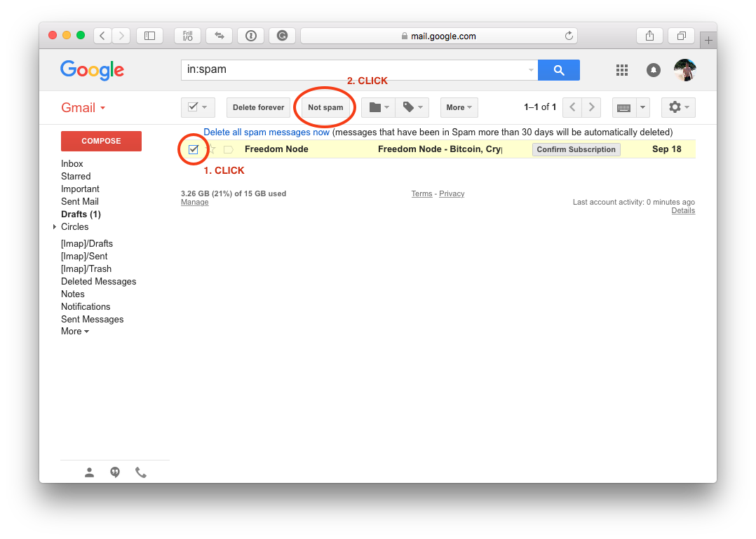Open the Safari share button
Viewport: 756px width, 539px height.
[649, 36]
